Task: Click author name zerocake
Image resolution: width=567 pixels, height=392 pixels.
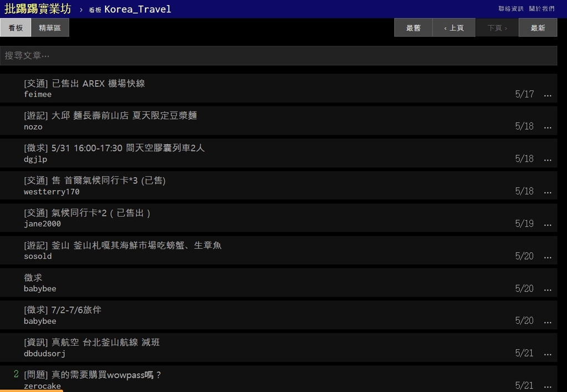Action: tap(42, 386)
